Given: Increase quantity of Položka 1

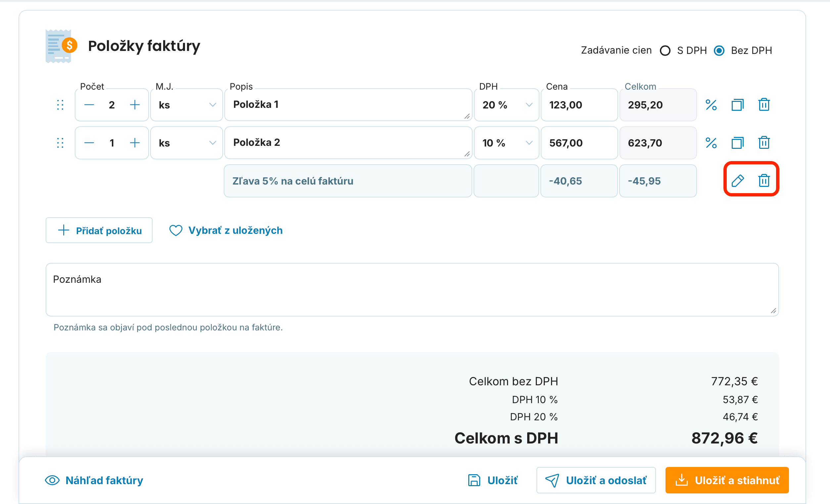Looking at the screenshot, I should coord(135,105).
